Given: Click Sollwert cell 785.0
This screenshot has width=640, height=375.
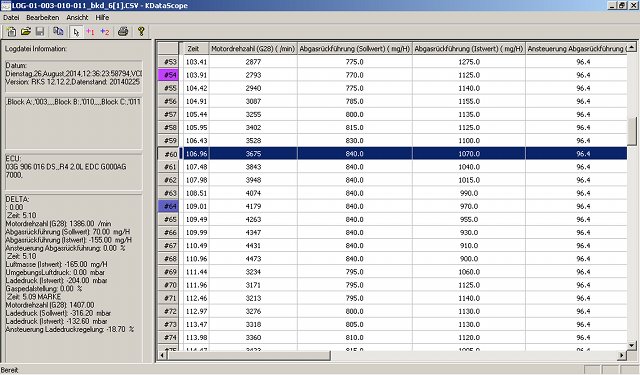Looking at the screenshot, I should click(355, 101).
